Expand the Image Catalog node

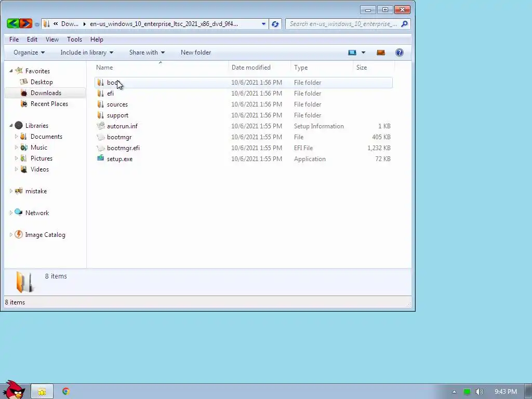pyautogui.click(x=11, y=234)
